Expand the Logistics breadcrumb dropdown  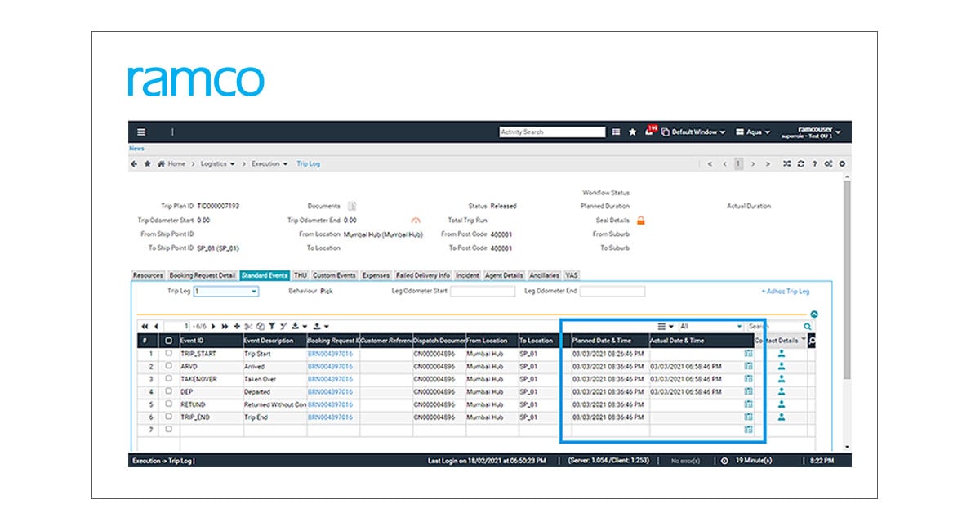217,163
